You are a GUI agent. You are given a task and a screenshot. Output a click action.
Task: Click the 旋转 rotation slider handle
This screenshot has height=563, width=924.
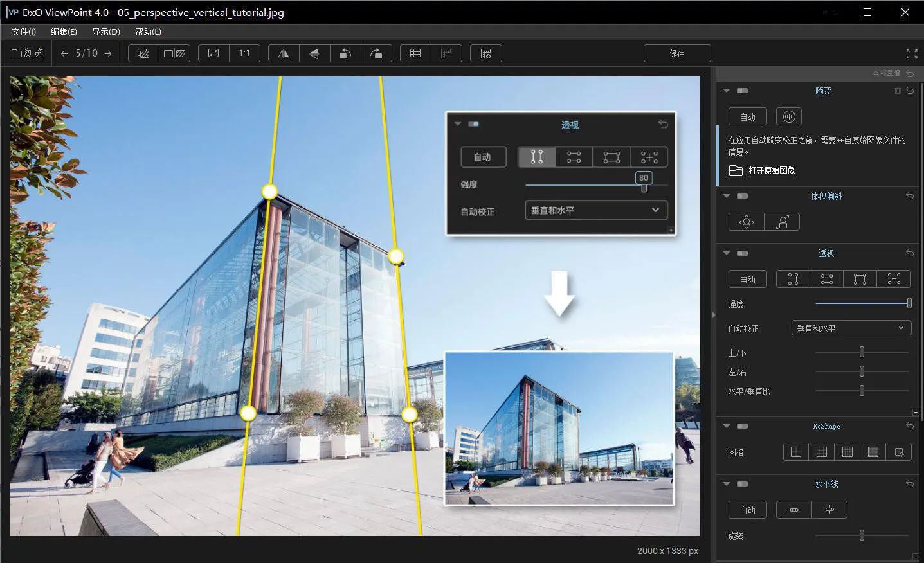[862, 535]
